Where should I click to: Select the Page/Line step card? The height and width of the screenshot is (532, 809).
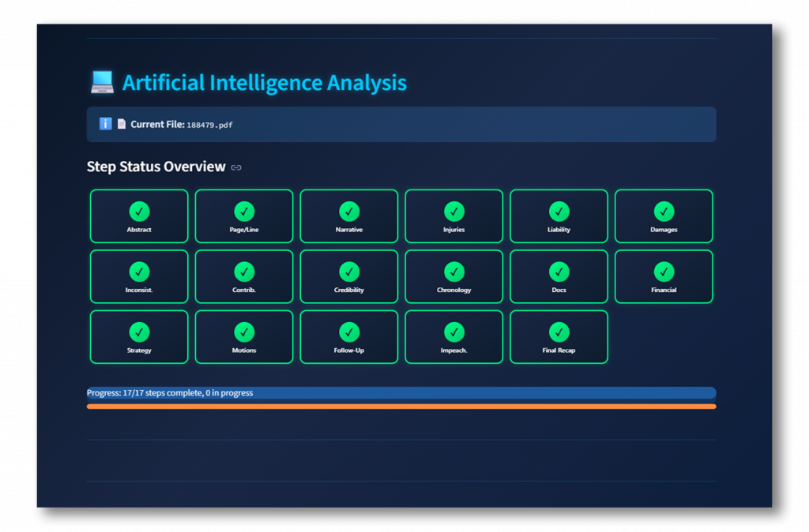(244, 216)
